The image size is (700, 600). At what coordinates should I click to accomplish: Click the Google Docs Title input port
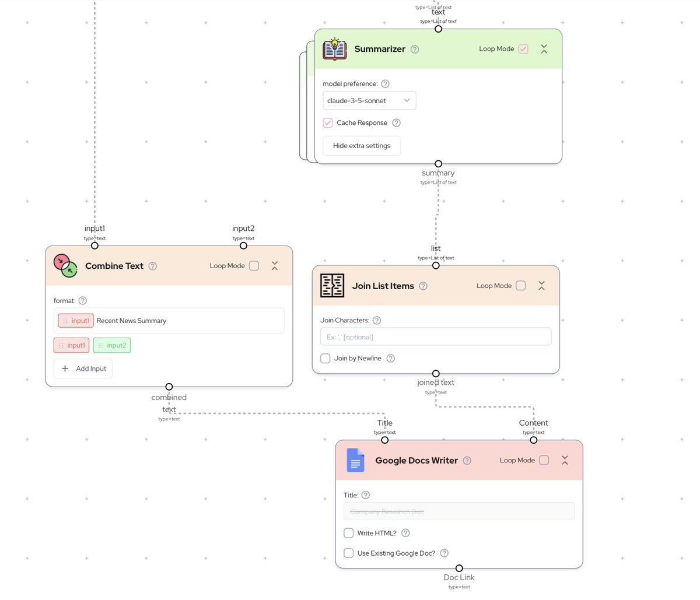point(384,440)
